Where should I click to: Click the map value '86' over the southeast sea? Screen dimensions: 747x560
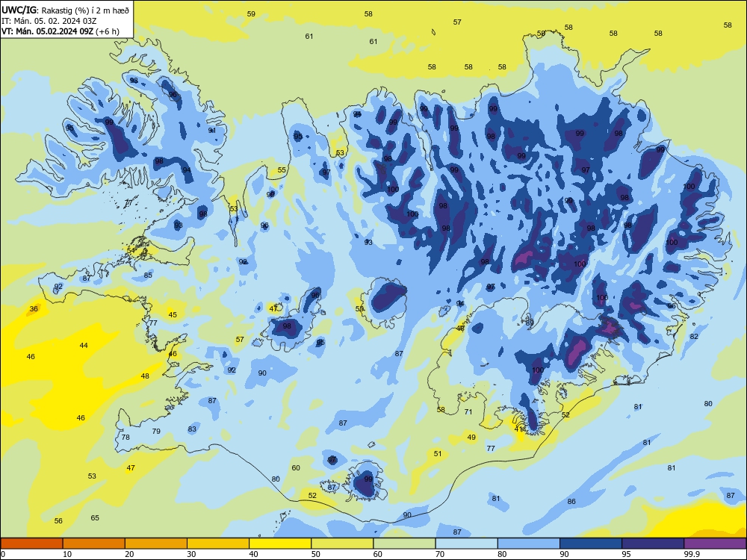[x=571, y=501]
